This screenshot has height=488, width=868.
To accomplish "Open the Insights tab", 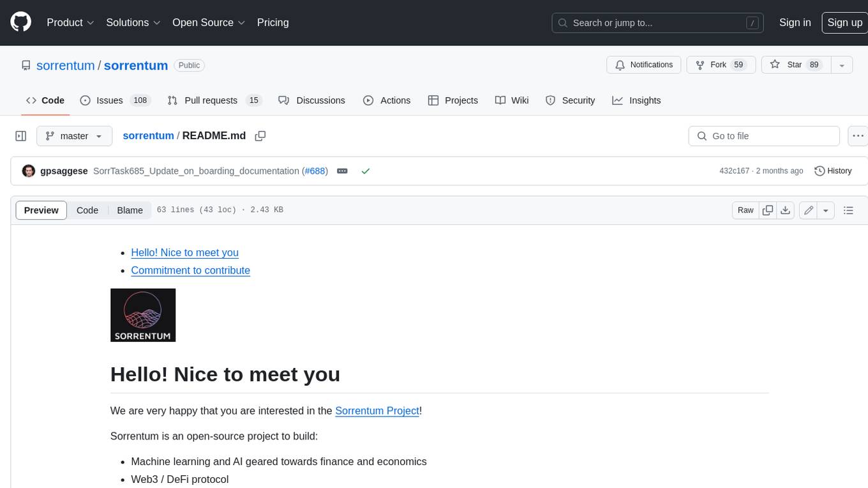I will (636, 100).
